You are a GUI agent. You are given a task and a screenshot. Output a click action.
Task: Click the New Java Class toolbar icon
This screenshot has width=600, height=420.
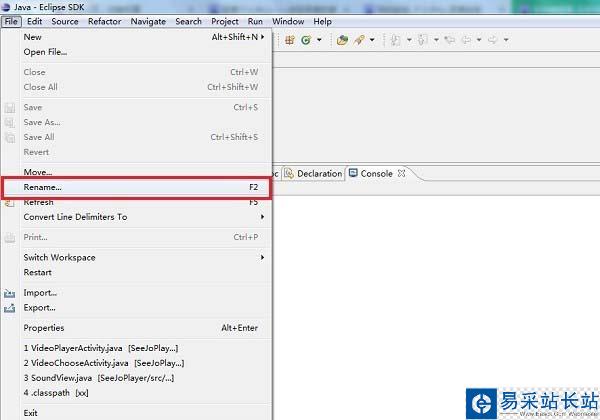(306, 40)
